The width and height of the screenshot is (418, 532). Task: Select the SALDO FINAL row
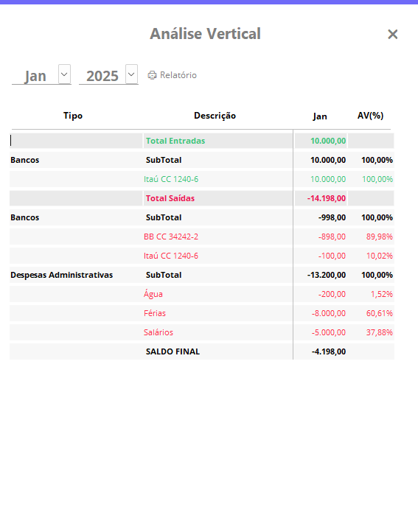202,351
